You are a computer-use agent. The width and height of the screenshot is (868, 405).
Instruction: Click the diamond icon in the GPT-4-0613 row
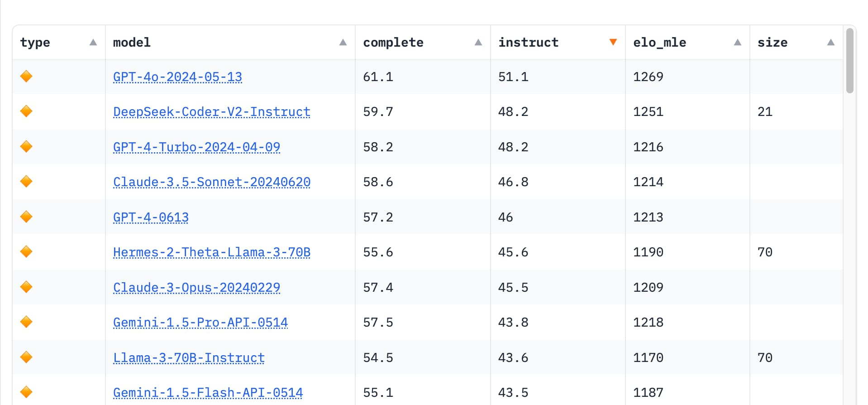click(26, 217)
